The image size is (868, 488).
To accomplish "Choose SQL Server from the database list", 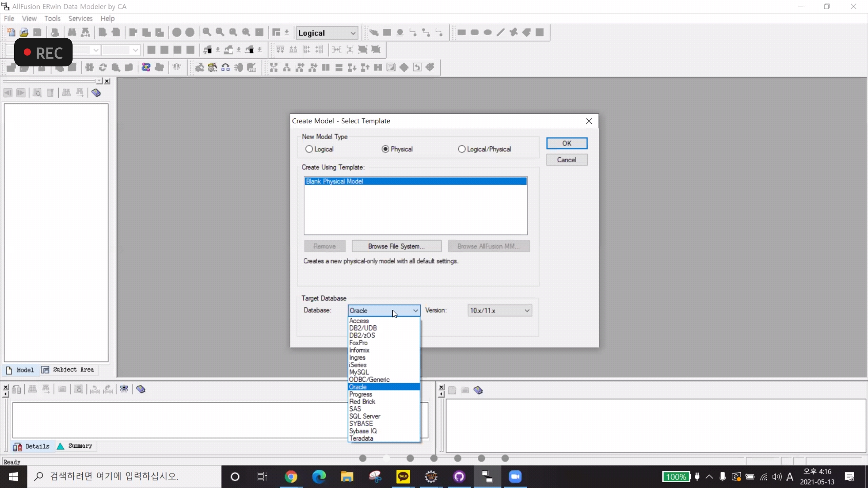I will (384, 416).
